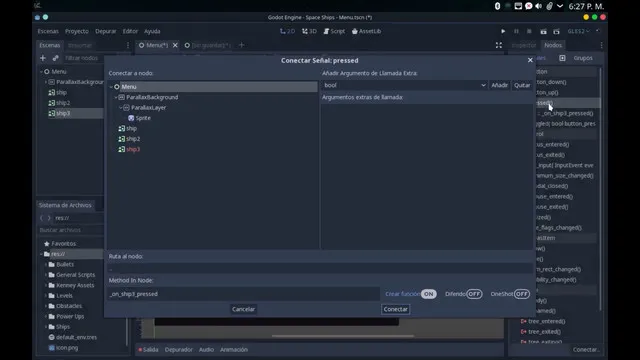Image resolution: width=640 pixels, height=360 pixels.
Task: Open the bool argument type dropdown
Action: tap(404, 85)
